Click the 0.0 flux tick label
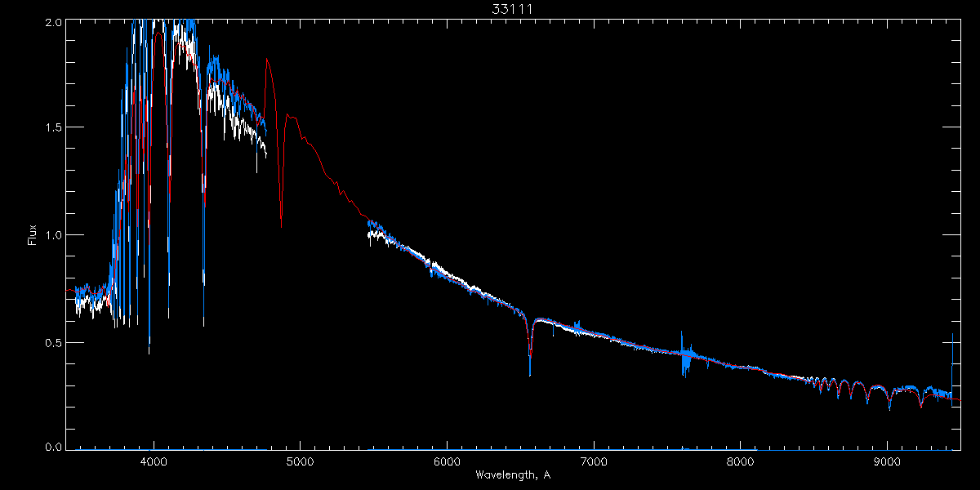 (53, 447)
